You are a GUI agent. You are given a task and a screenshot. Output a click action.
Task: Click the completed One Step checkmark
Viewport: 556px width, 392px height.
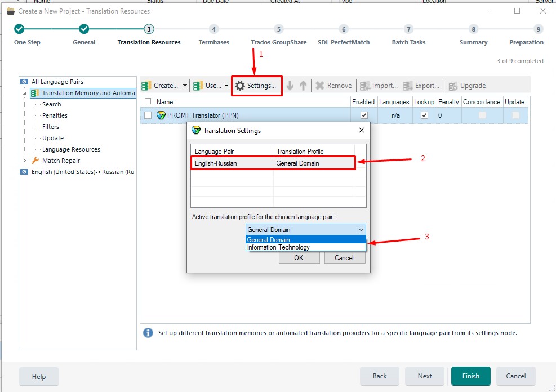coord(19,29)
